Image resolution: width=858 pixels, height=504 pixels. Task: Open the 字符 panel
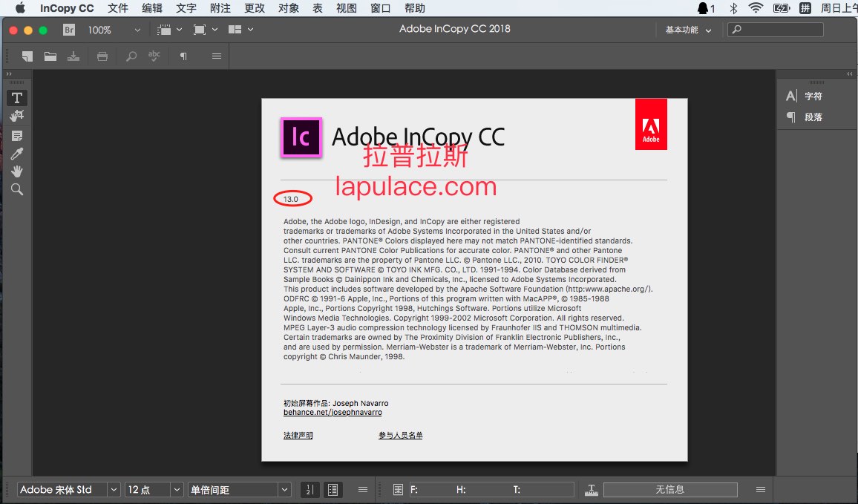click(805, 96)
